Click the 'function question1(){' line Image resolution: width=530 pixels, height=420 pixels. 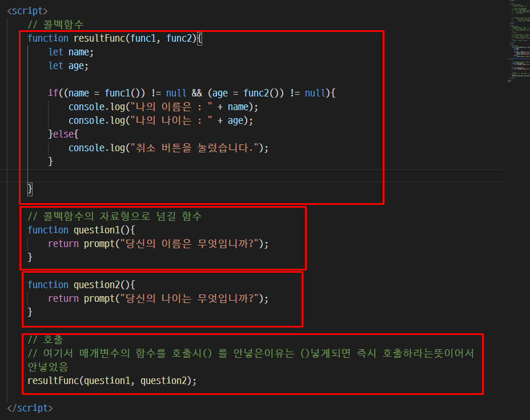81,230
